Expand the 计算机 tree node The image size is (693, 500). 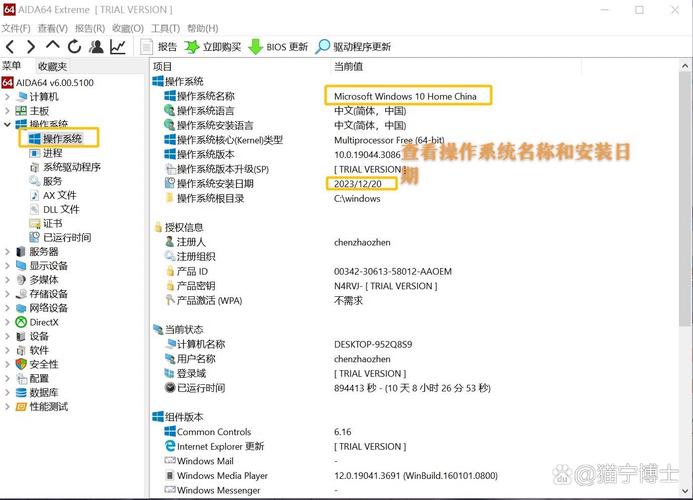click(7, 97)
